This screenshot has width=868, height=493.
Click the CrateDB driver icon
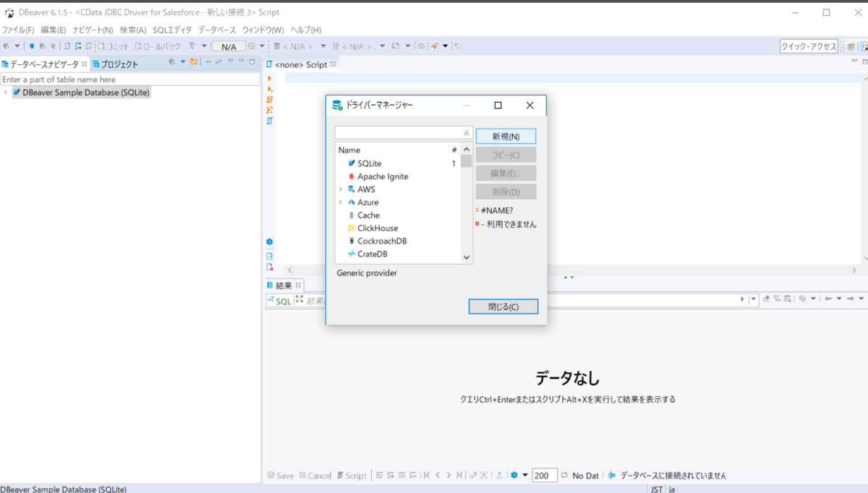[352, 254]
